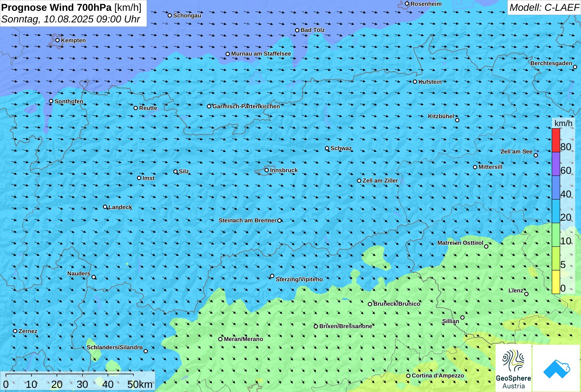Image resolution: width=581 pixels, height=392 pixels.
Task: Click the red 80 km/h legend swatch
Action: 556,140
